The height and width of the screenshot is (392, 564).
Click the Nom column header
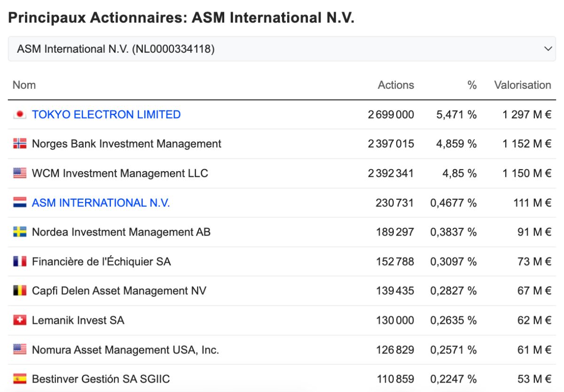[x=24, y=85]
